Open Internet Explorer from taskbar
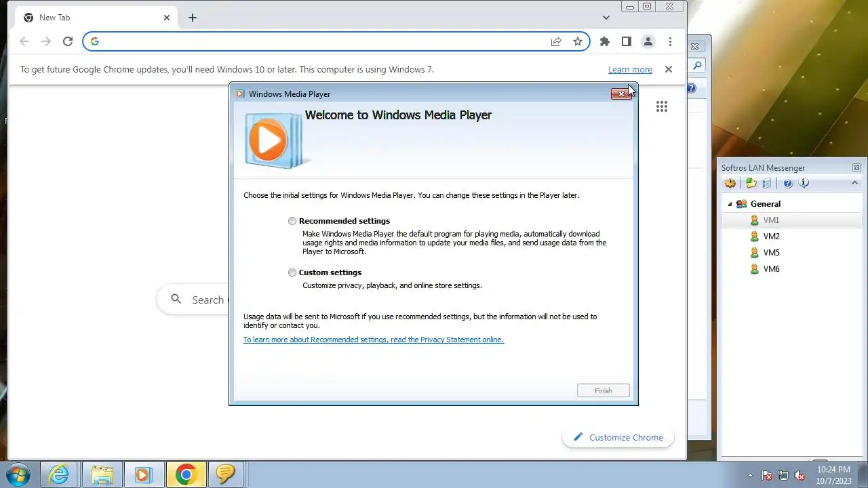This screenshot has height=488, width=868. (x=60, y=474)
